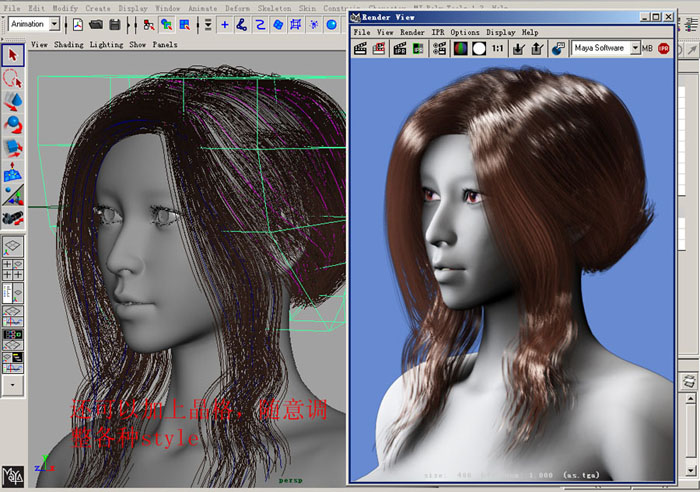The height and width of the screenshot is (492, 700).
Task: Render region icon in Render View
Action: pyautogui.click(x=379, y=48)
